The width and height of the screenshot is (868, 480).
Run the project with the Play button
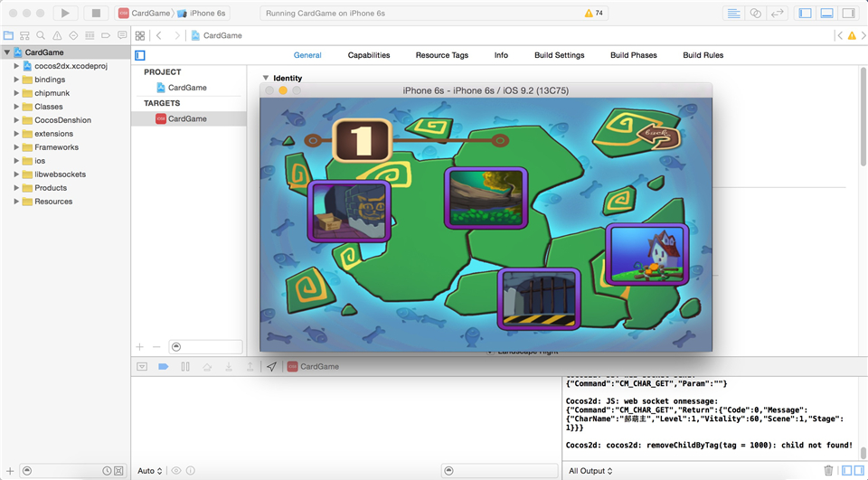[x=65, y=13]
